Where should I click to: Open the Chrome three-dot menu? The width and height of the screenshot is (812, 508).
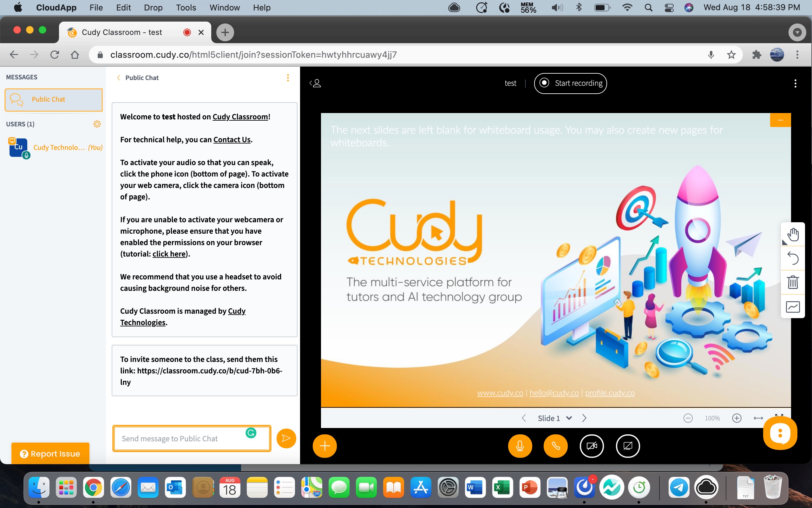(x=798, y=54)
